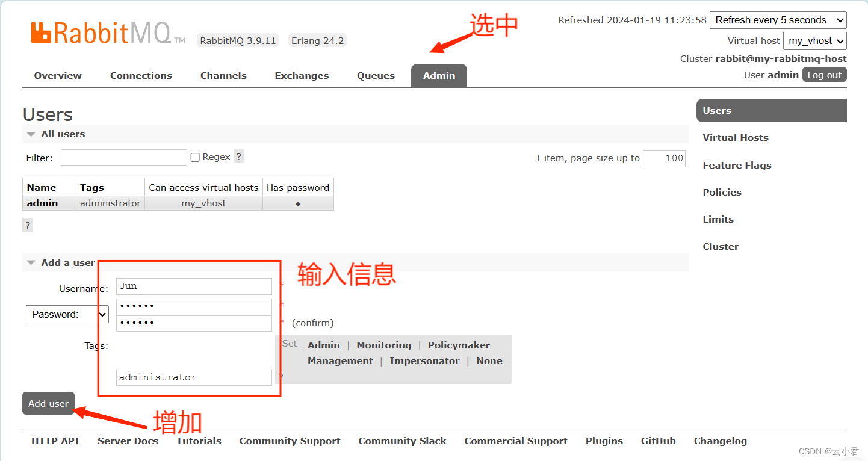This screenshot has height=461, width=868.
Task: Open the Community Slack footer link
Action: pos(402,441)
